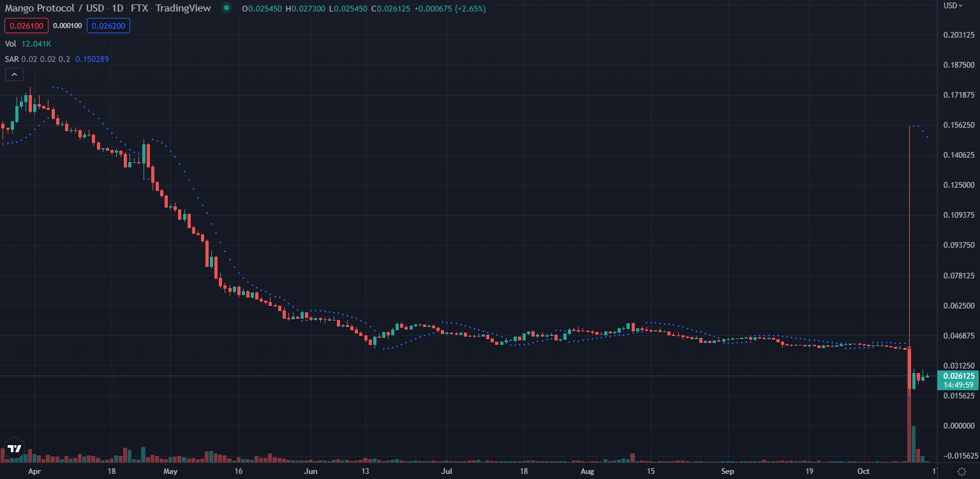This screenshot has width=980, height=479.
Task: Click the FTX exchange label
Action: [140, 9]
